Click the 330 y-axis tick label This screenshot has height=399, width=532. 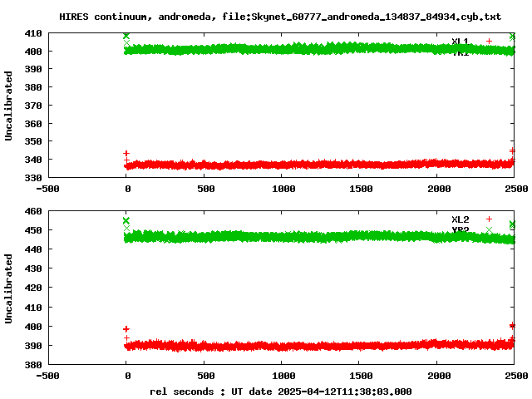(x=33, y=178)
